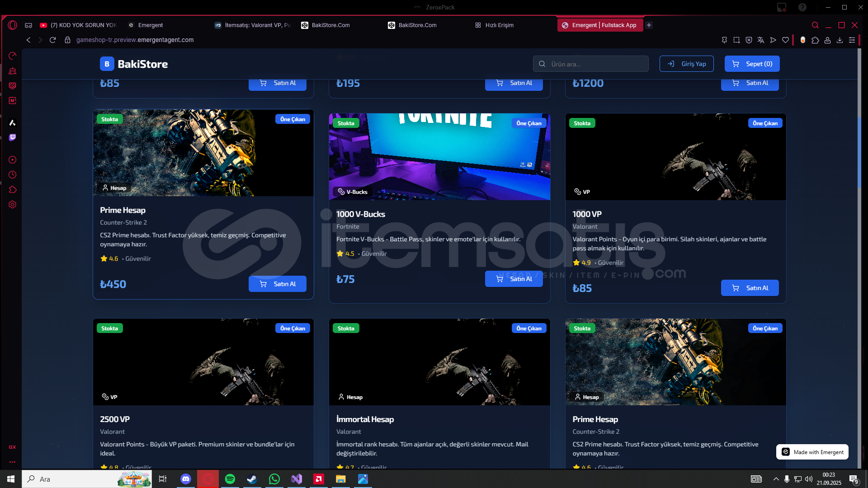Expand hidden system tray icons chevron
868x488 pixels.
[776, 479]
